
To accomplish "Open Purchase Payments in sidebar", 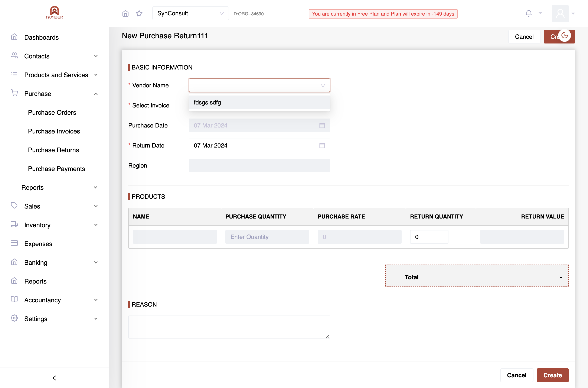I will point(56,169).
